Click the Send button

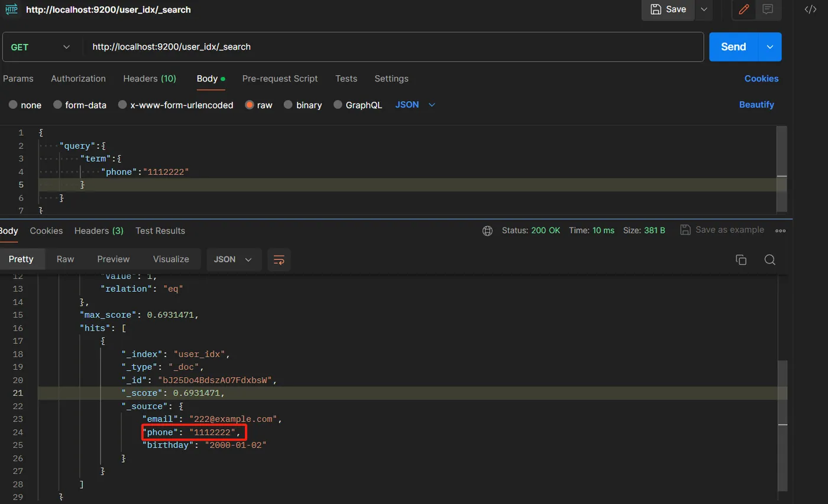pos(733,47)
